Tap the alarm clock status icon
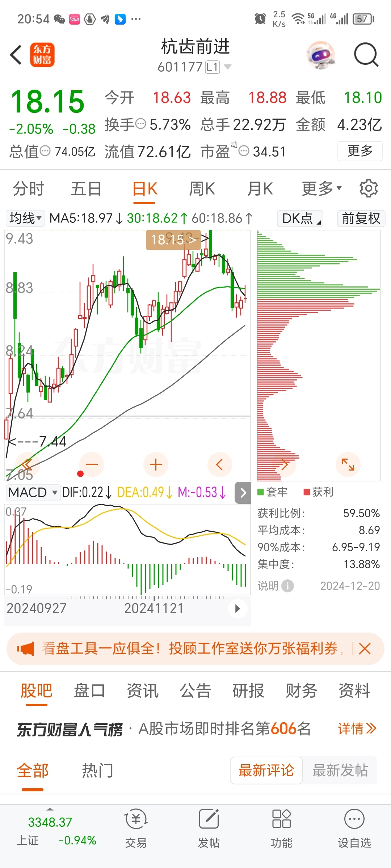The width and height of the screenshot is (391, 868). click(260, 19)
